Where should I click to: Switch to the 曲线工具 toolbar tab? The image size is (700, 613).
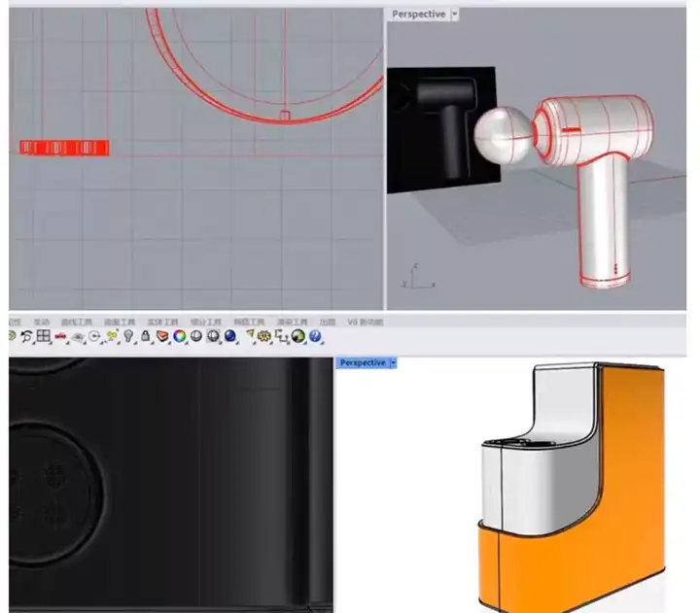pyautogui.click(x=76, y=322)
